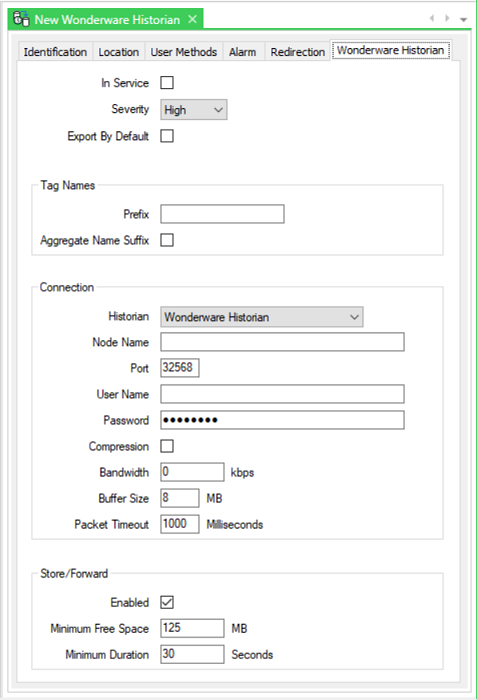The image size is (477, 700).
Task: Switch to the Identification tab
Action: pyautogui.click(x=55, y=52)
